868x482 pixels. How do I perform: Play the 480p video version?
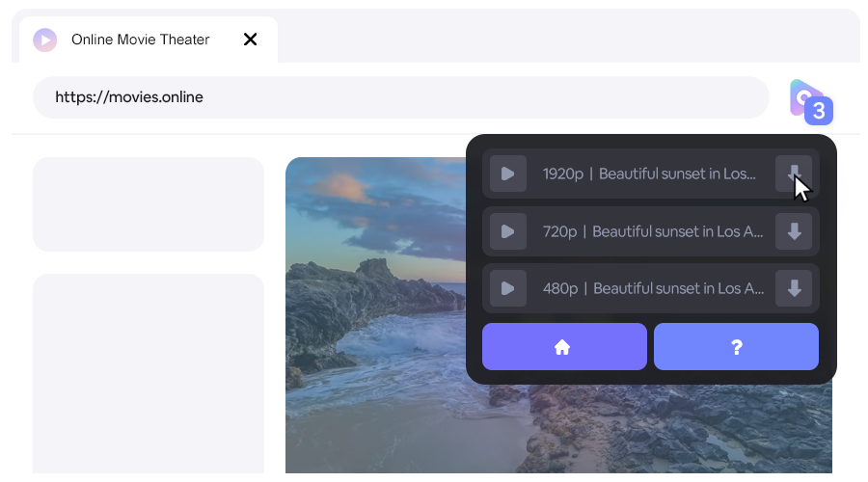click(507, 288)
